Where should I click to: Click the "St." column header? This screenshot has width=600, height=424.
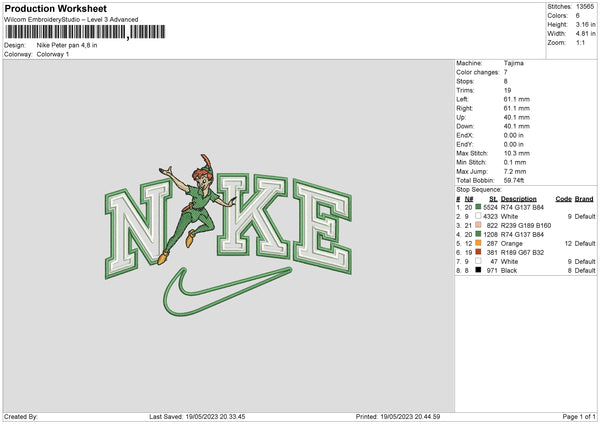tap(493, 199)
